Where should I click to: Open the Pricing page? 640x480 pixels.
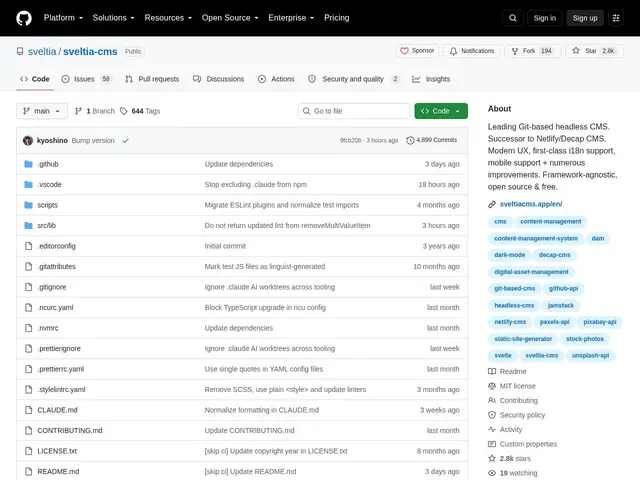pyautogui.click(x=336, y=18)
